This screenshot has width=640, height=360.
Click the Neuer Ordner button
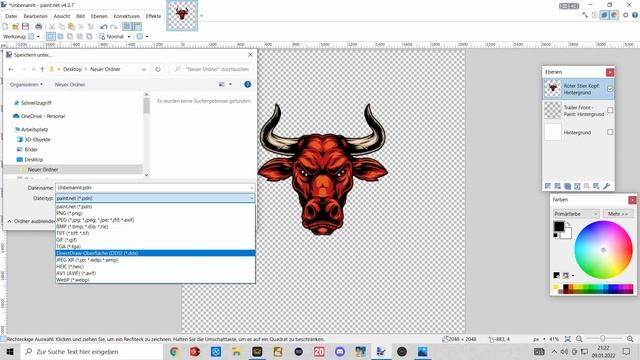click(x=70, y=84)
